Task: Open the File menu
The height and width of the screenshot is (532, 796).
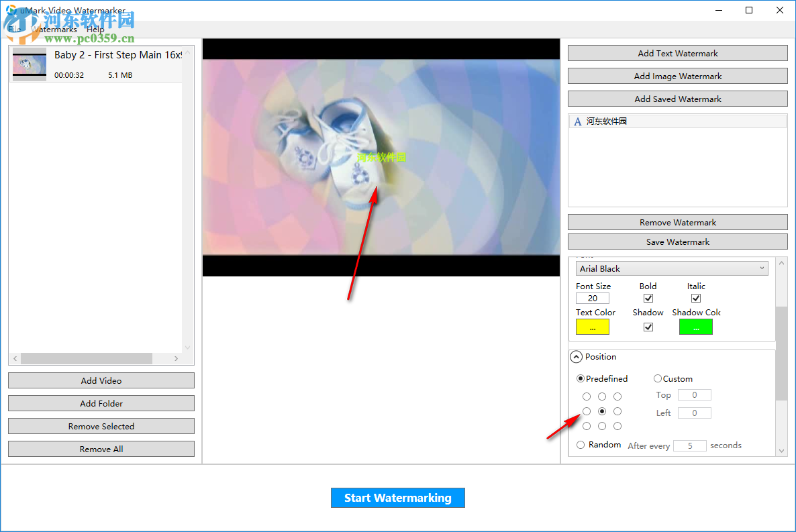Action: tap(15, 30)
